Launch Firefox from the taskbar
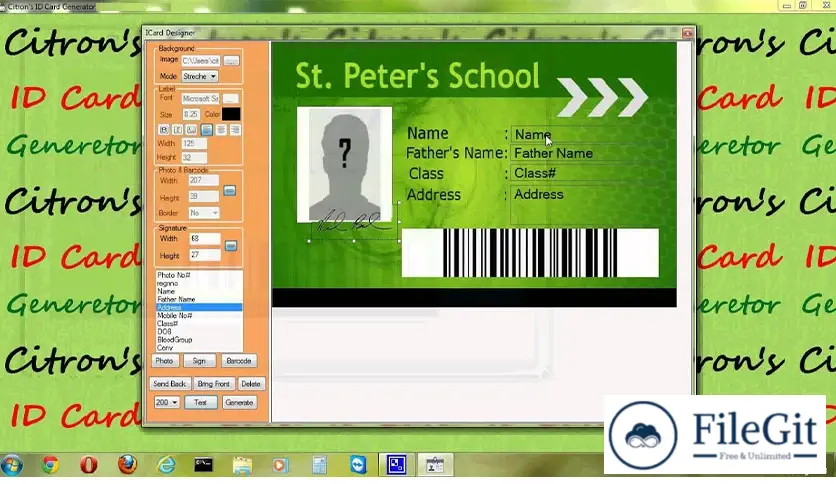 [127, 465]
